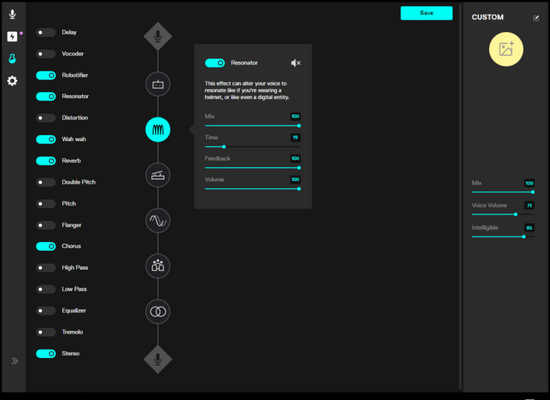Disable the Chorus effect toggle
Viewport: 550px width, 400px height.
click(x=46, y=246)
